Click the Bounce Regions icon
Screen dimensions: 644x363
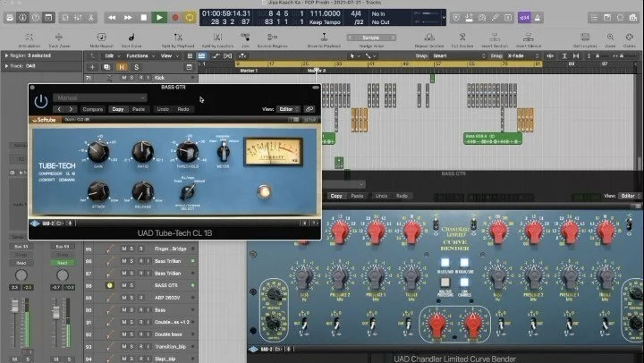point(272,38)
